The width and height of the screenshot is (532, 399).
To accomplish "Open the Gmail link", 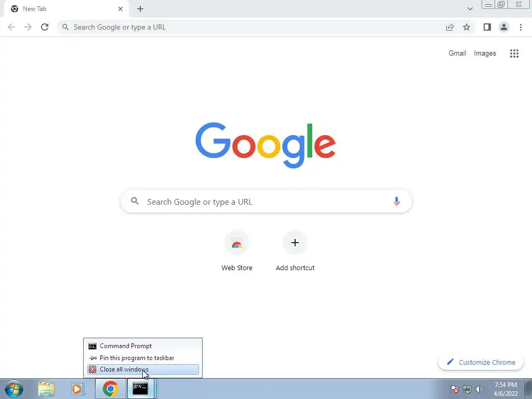I will tap(457, 54).
